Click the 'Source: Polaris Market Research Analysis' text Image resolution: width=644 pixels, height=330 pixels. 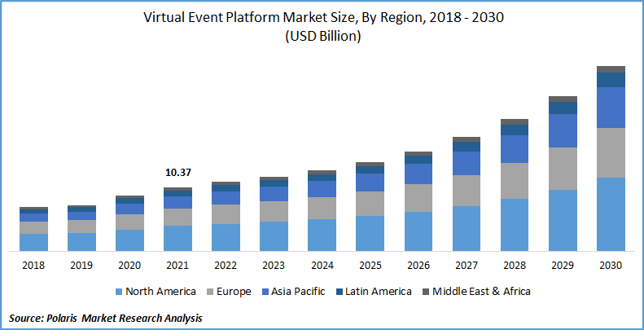(x=106, y=318)
